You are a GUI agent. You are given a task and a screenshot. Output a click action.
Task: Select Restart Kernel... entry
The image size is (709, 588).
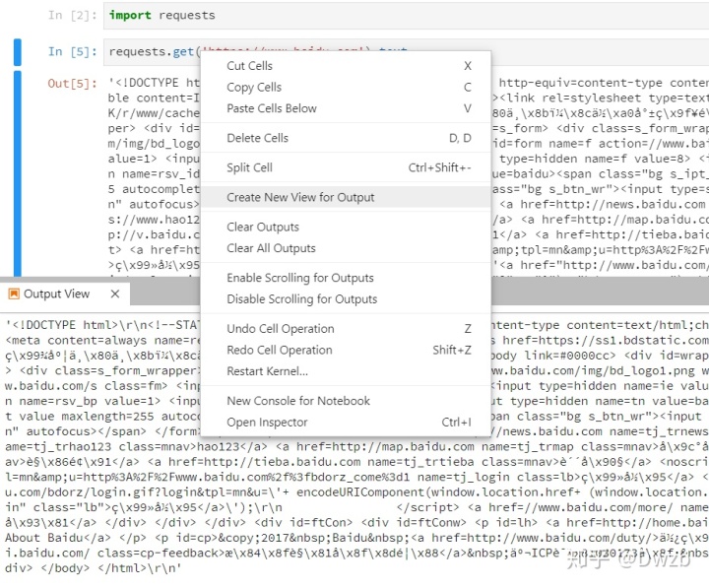point(346,371)
